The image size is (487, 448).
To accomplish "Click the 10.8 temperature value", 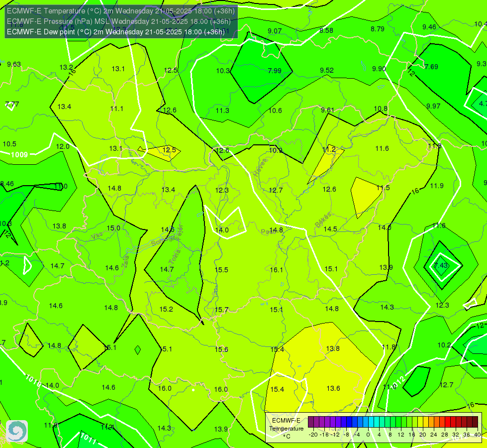I will [x=381, y=109].
